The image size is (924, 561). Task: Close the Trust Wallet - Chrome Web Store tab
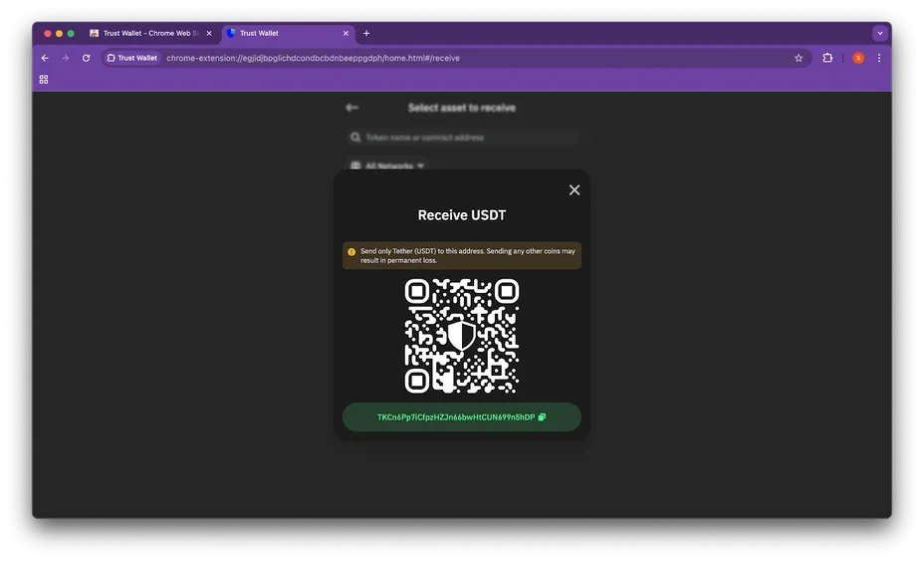(x=209, y=34)
